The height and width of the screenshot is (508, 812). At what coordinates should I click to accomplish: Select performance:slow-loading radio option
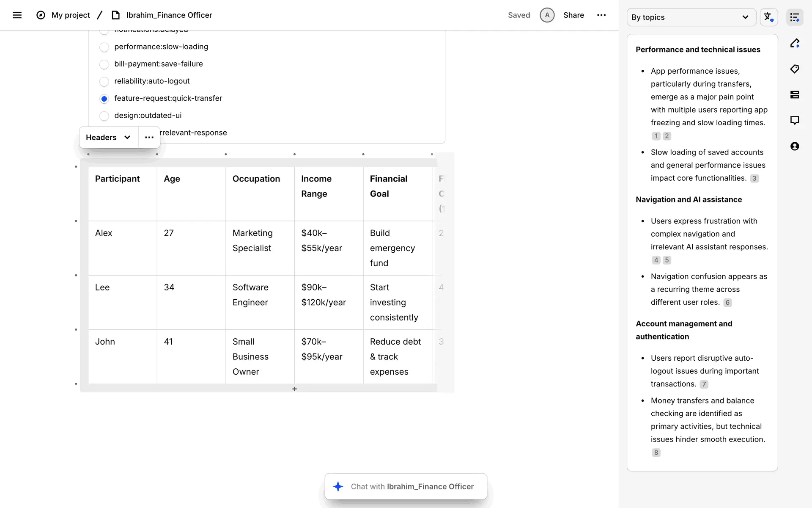coord(104,47)
